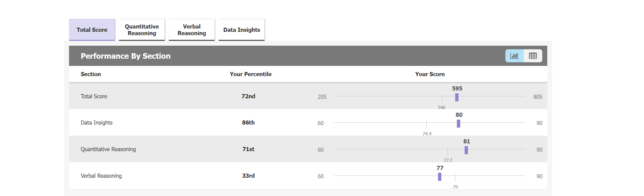Click the Quantitative Reasoning row label
Screen dimensions: 644x196
pos(108,149)
